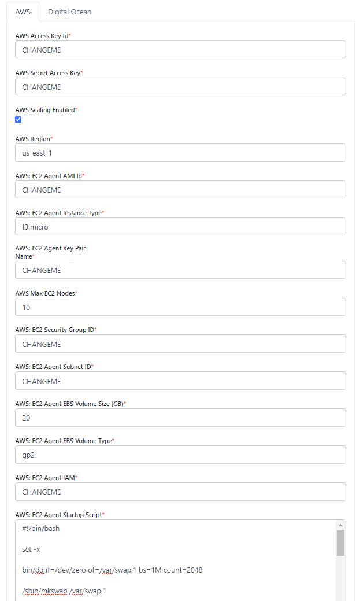The image size is (364, 601).
Task: Click the startup script scrollbar thumb
Action: [341, 542]
